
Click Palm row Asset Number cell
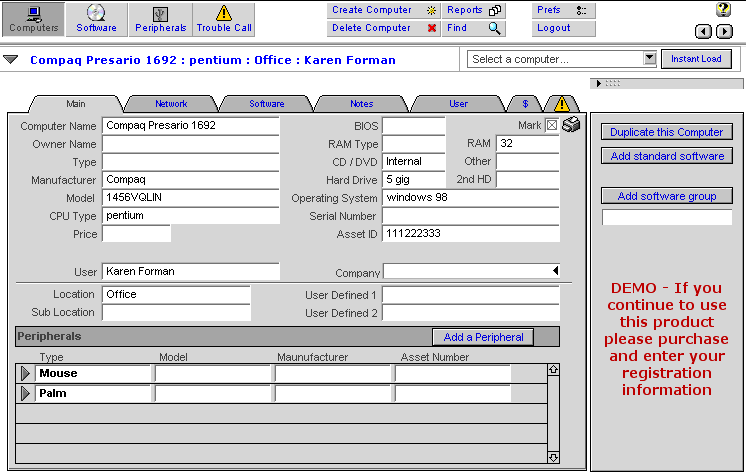click(x=453, y=394)
